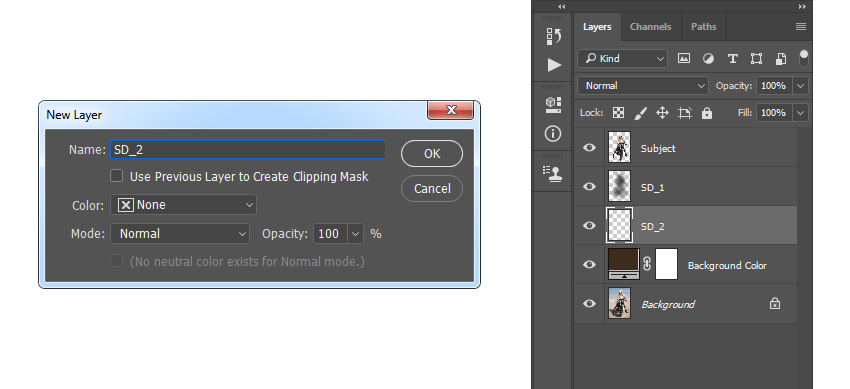Select the Background Color layer mask thumbnail
The image size is (850, 389).
tap(667, 264)
